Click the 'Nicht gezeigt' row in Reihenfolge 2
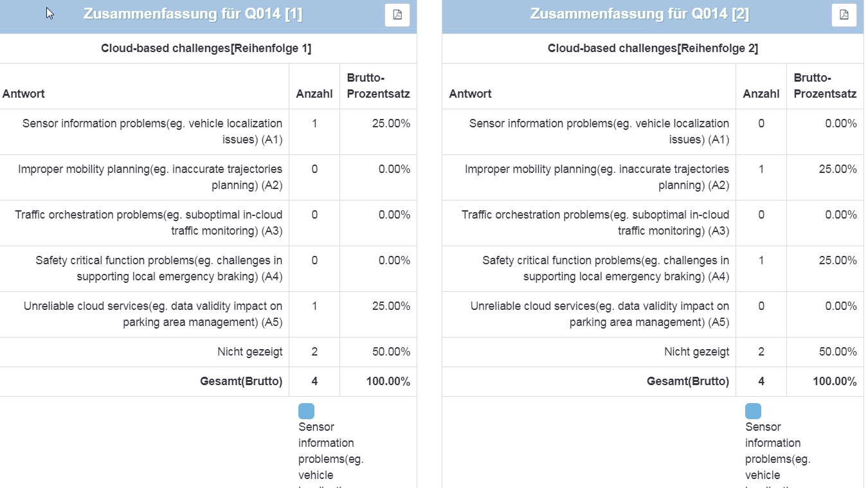 click(x=696, y=352)
